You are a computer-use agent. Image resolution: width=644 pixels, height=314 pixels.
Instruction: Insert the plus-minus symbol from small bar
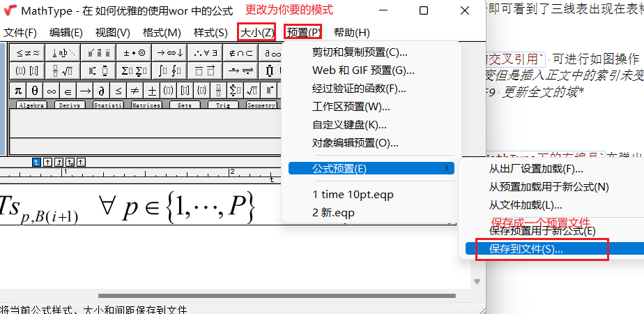(x=152, y=91)
